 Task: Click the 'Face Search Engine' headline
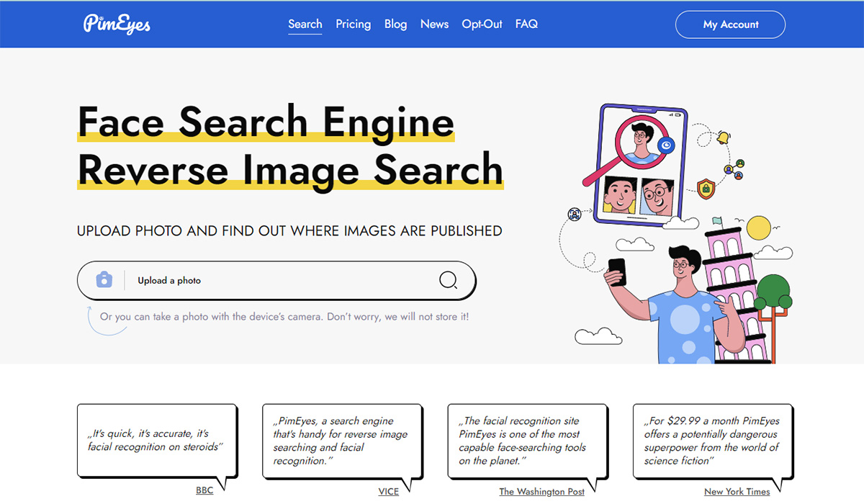(266, 121)
